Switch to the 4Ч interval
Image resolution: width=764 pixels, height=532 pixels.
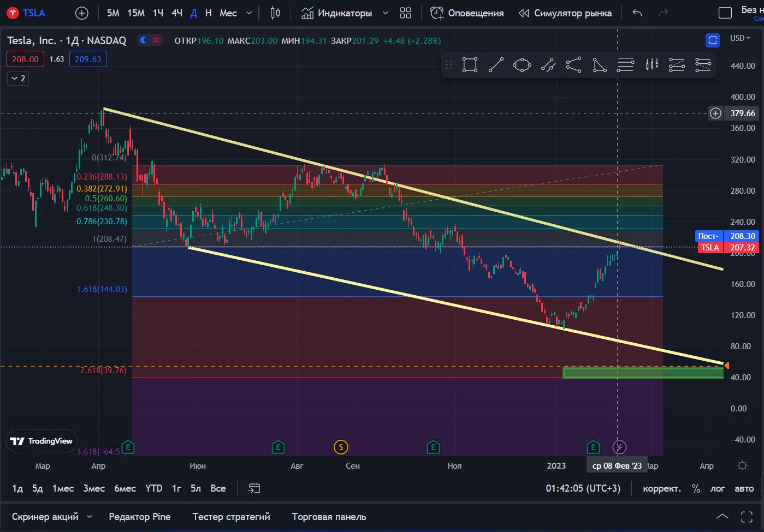tap(177, 13)
